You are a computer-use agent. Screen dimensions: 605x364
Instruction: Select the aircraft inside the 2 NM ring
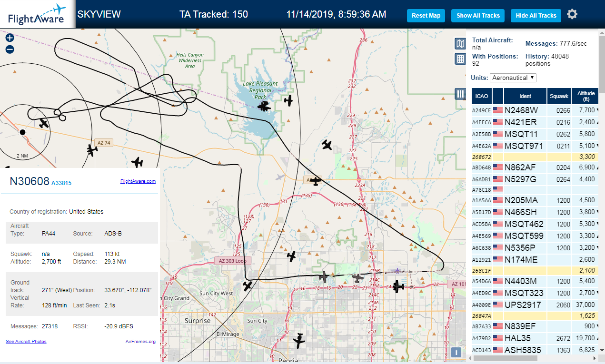[x=44, y=123]
